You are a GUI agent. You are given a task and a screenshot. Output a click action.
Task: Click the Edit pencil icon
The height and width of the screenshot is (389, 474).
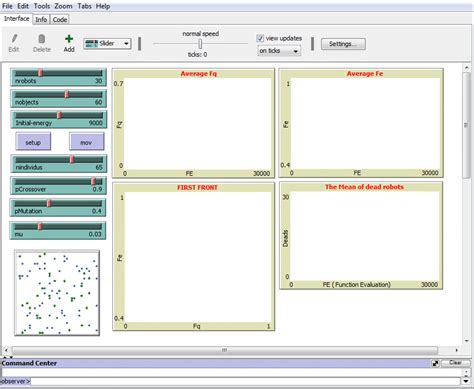click(x=14, y=38)
